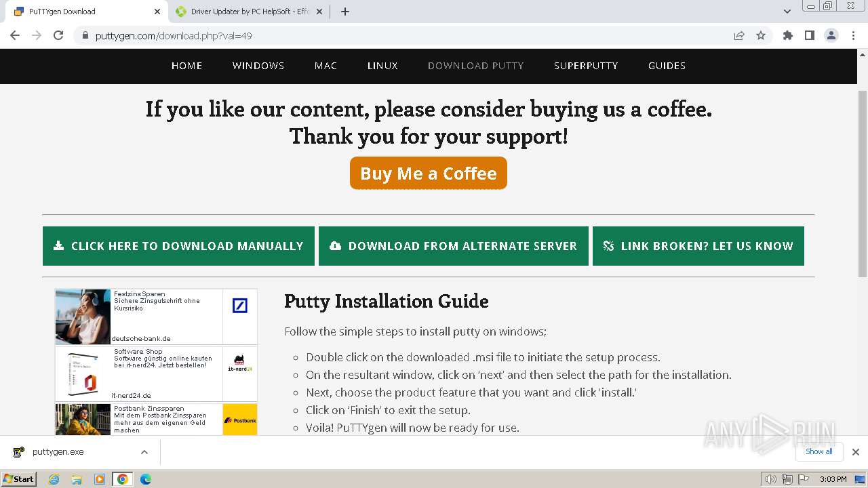
Task: Expand the tab search dropdown
Action: pos(787,12)
